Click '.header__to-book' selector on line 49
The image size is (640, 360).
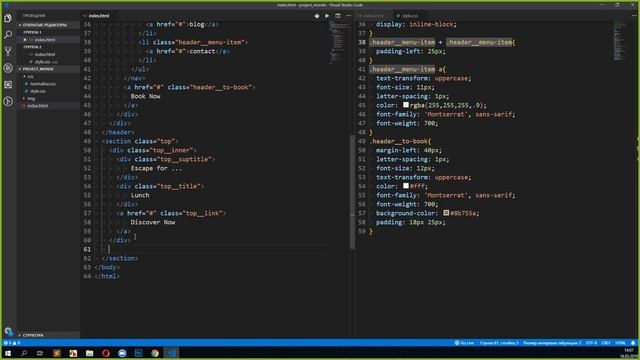click(398, 141)
